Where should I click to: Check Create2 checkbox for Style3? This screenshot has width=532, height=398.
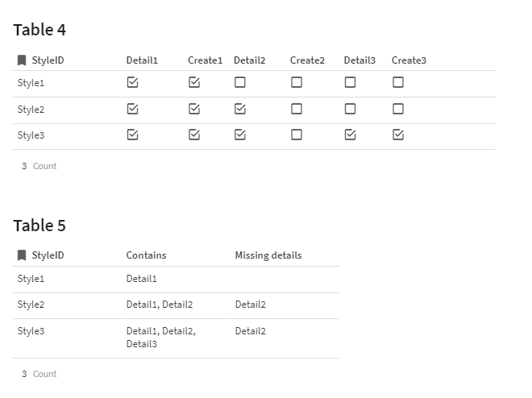297,135
